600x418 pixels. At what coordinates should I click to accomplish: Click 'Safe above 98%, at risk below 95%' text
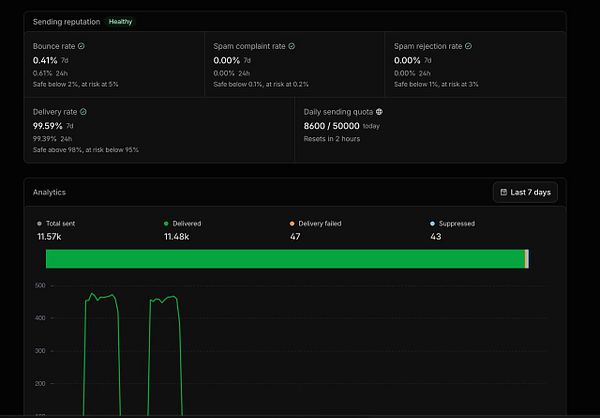[x=86, y=150]
